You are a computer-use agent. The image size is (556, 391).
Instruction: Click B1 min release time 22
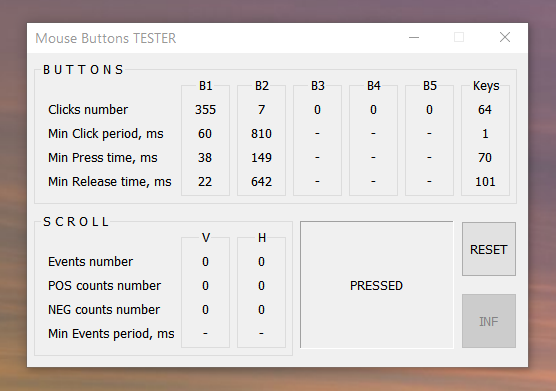(x=205, y=181)
